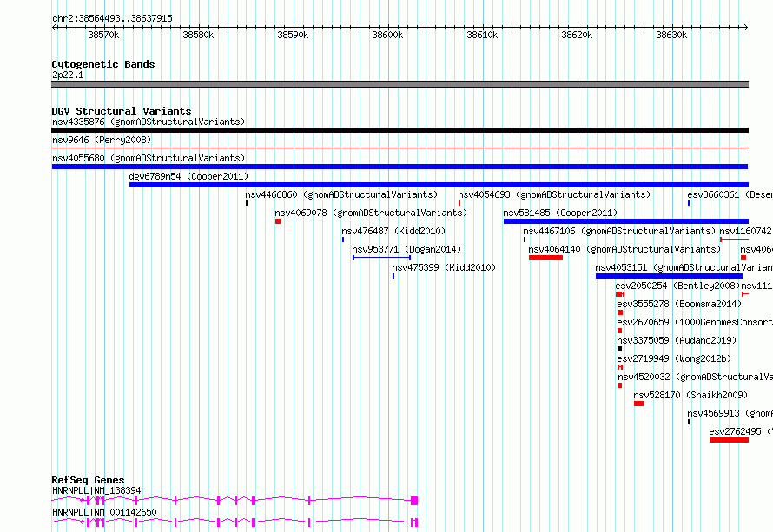Click the blue nsv4053151 variant bar

[x=669, y=276]
